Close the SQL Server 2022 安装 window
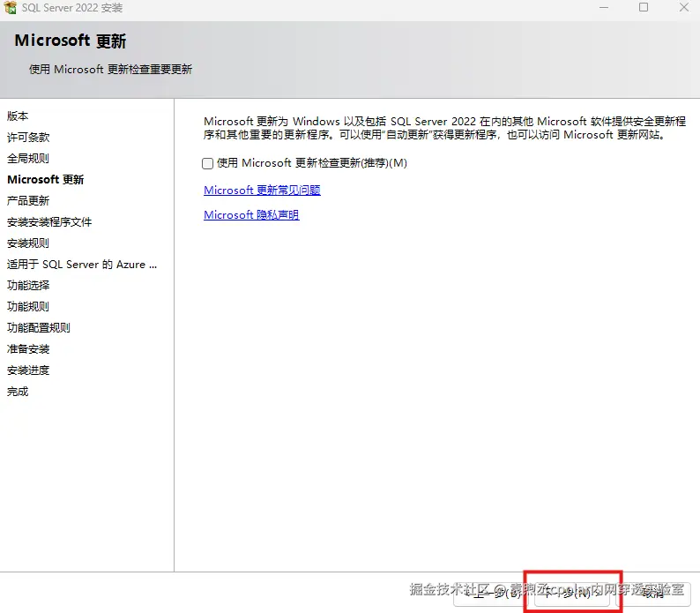 [x=684, y=7]
